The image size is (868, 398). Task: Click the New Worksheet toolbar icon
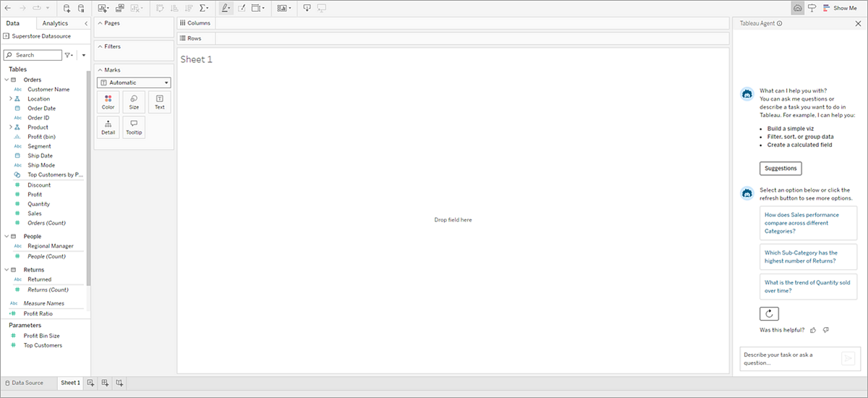click(103, 8)
